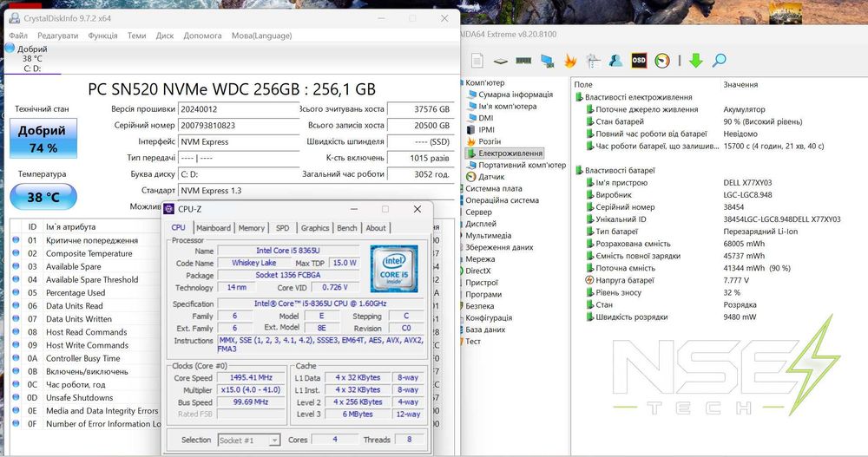Switch to the Mainboard tab in CPU-Z
The image size is (868, 457).
[214, 228]
